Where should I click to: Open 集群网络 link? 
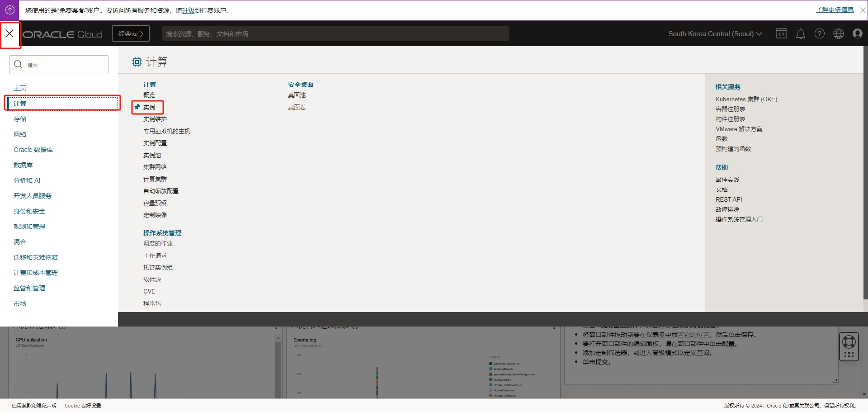pos(155,167)
